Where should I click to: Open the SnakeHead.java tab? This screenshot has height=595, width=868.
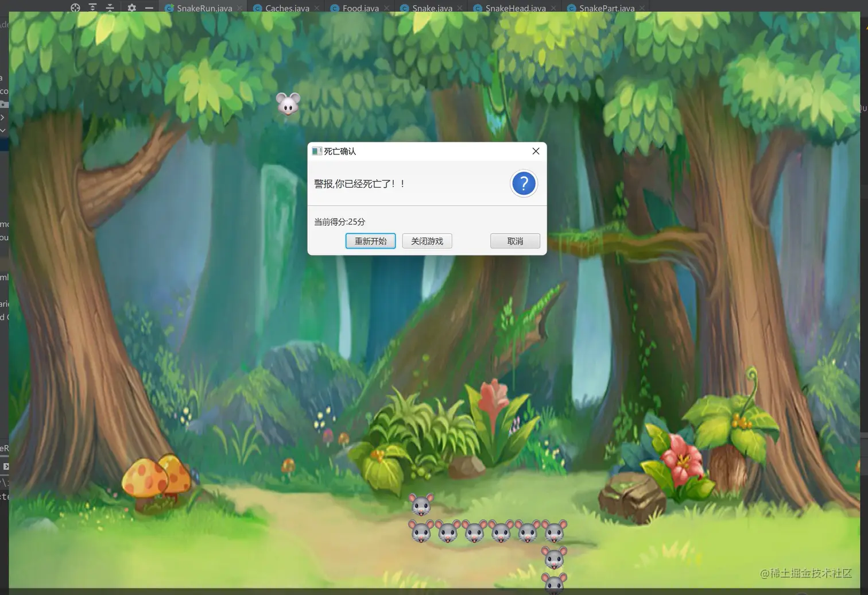pyautogui.click(x=516, y=8)
